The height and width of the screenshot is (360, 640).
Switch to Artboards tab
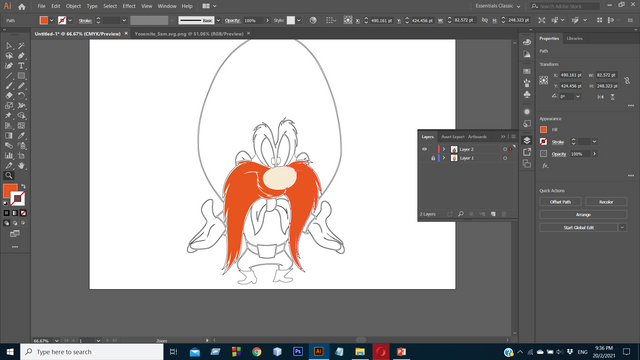[477, 137]
